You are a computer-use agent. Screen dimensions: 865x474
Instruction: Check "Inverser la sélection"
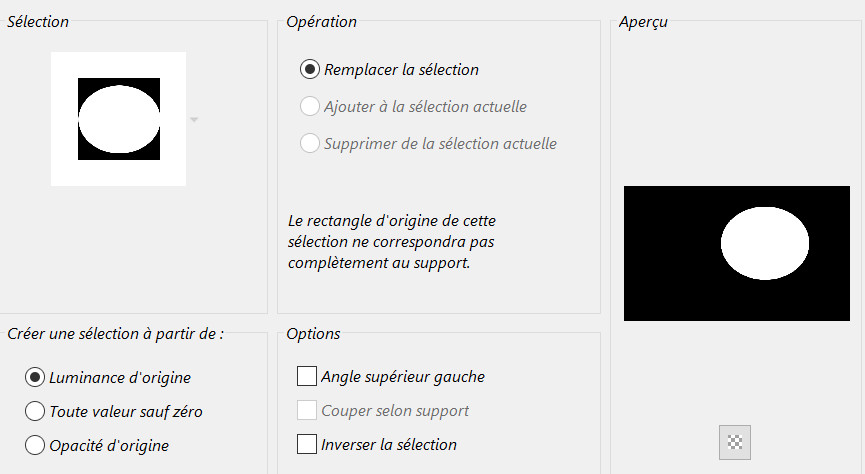(307, 444)
